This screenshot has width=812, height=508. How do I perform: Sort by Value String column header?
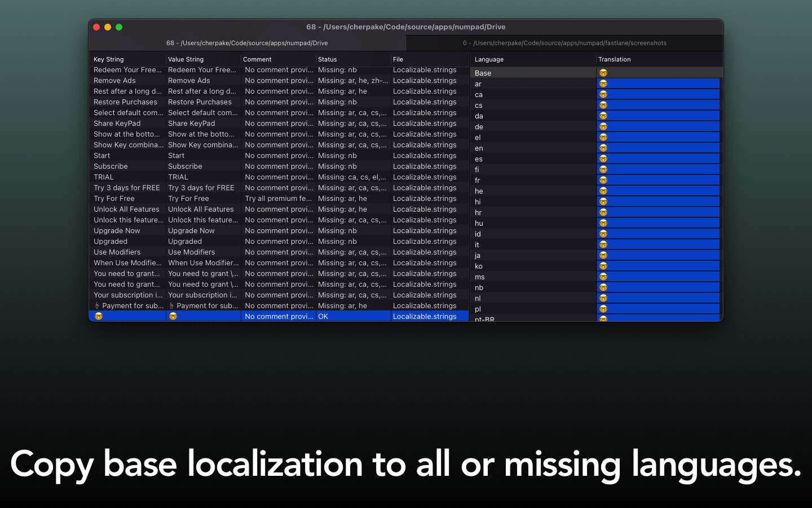(186, 59)
